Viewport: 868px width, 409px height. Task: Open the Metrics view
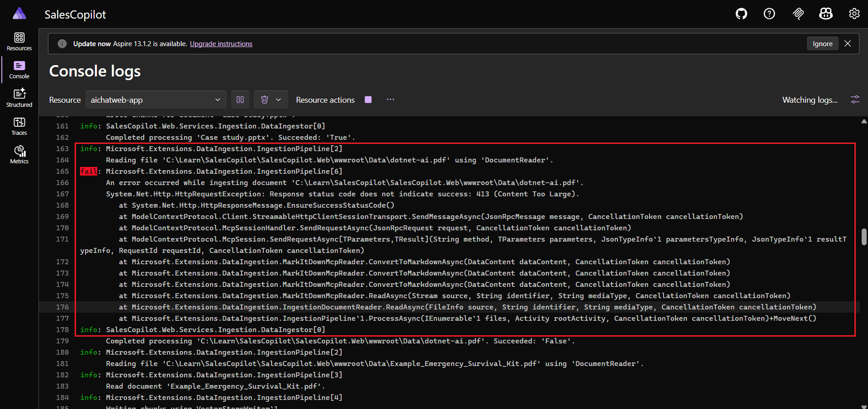(x=19, y=154)
